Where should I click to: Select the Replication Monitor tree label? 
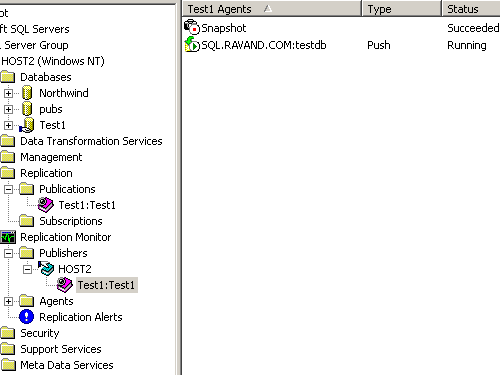click(x=66, y=237)
